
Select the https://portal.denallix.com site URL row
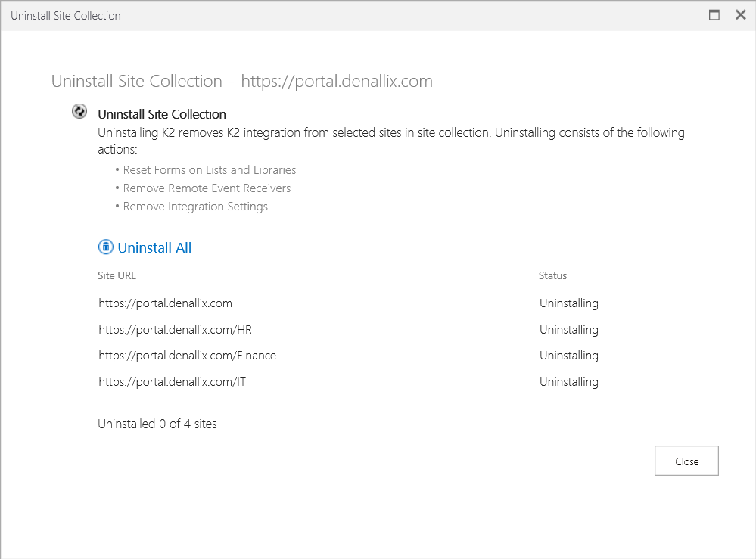coord(165,303)
